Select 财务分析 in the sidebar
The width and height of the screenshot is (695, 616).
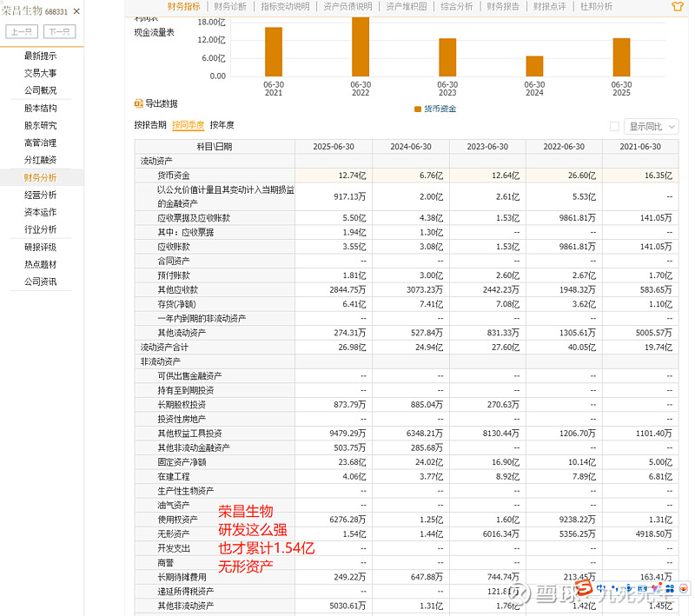tap(40, 178)
